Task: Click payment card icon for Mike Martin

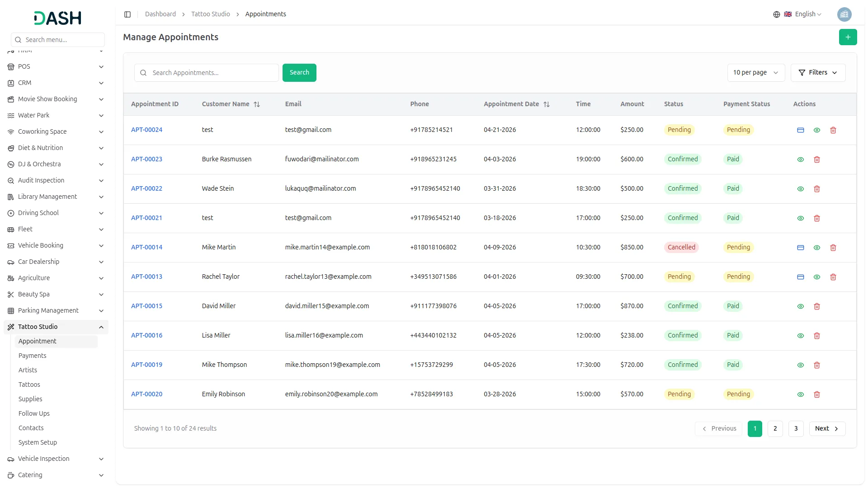Action: (x=800, y=248)
